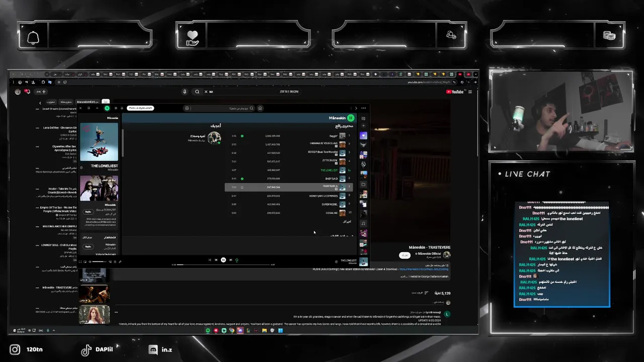Open Spotify Browse icon beside search
Image resolution: width=644 pixels, height=362 pixels.
[x=187, y=108]
